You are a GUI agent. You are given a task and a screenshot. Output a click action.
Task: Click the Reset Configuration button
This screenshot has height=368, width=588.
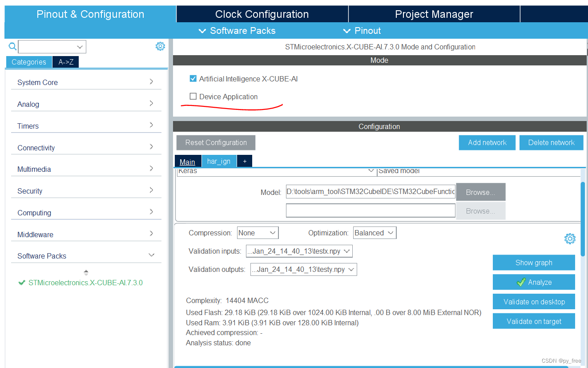tap(216, 142)
